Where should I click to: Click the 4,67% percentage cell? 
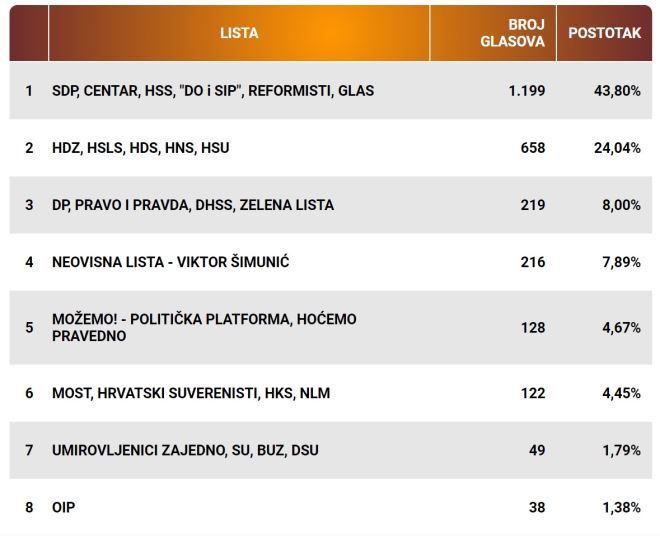pos(624,327)
